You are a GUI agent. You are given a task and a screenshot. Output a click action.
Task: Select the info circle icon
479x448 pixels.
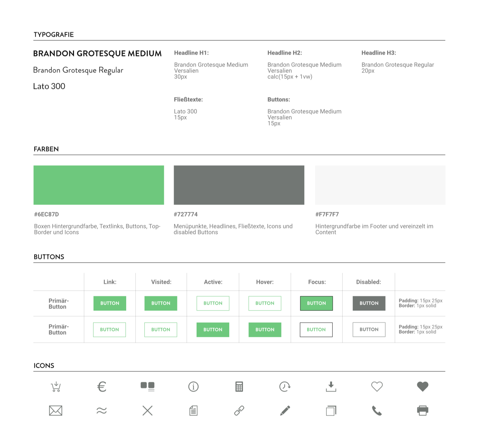[193, 387]
